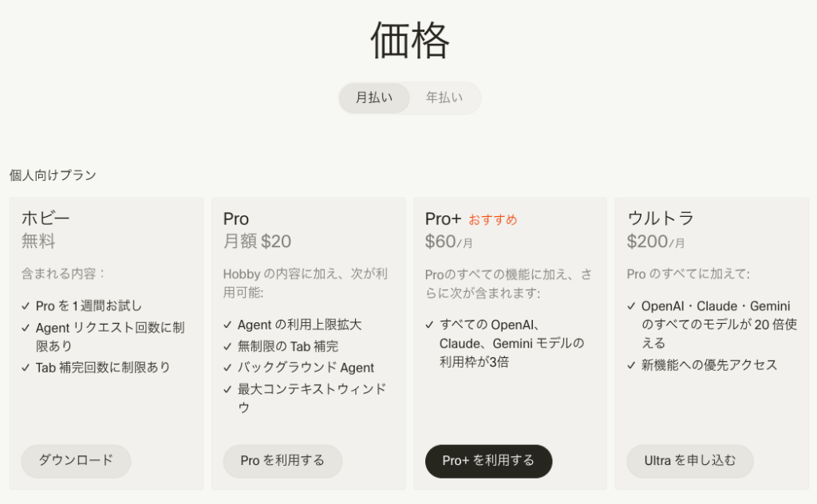
Task: Click the 価格 page heading
Action: [409, 40]
